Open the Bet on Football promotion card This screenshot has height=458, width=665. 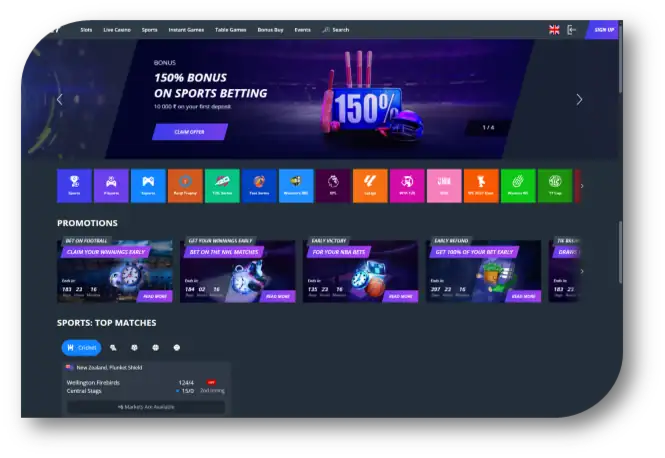tap(115, 271)
